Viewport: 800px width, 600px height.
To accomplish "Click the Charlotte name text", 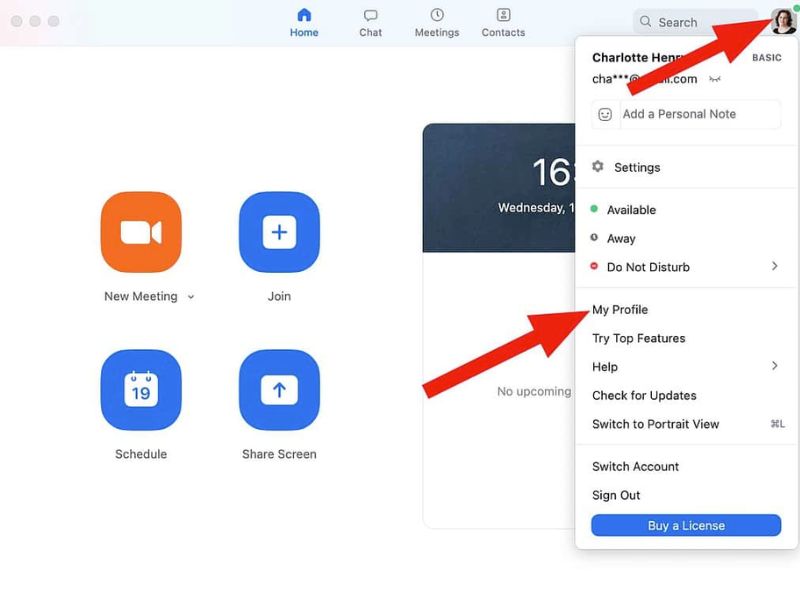I will pos(619,58).
